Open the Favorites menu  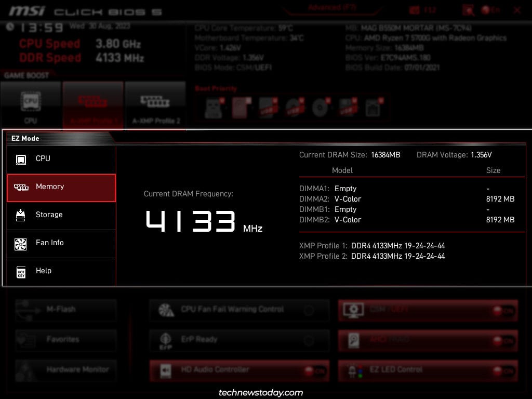click(66, 340)
